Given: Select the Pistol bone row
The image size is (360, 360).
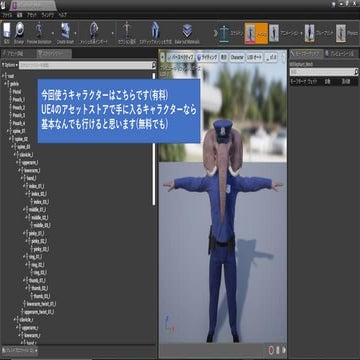Looking at the screenshot, I should click(x=17, y=92).
